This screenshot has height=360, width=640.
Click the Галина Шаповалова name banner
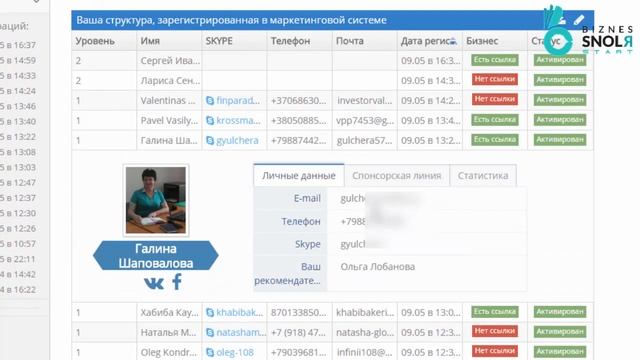pyautogui.click(x=156, y=256)
